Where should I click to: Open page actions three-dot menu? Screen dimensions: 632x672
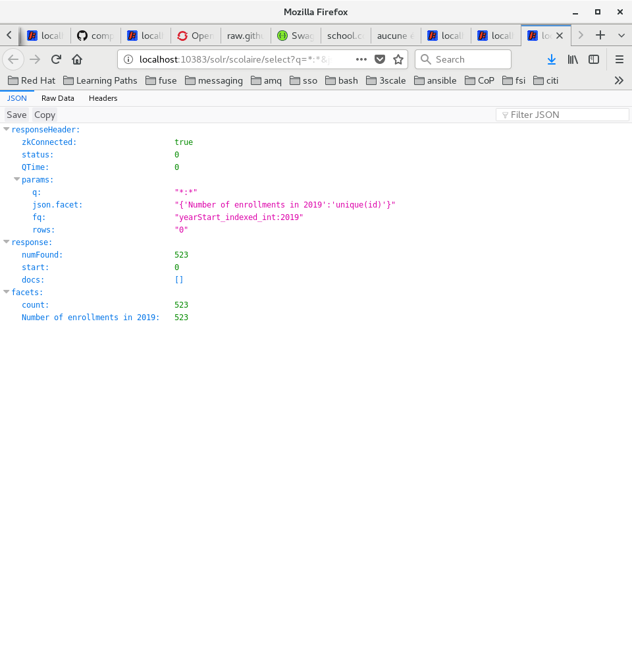361,59
